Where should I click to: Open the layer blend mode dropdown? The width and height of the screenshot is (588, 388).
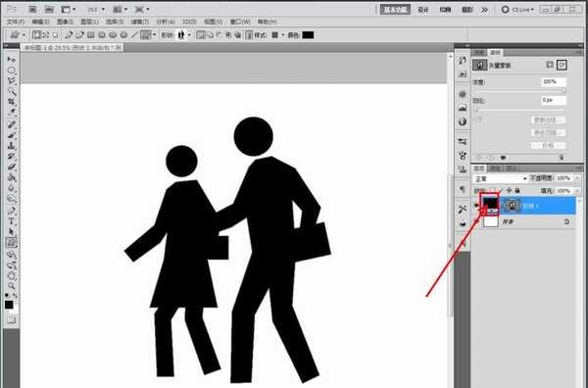500,179
